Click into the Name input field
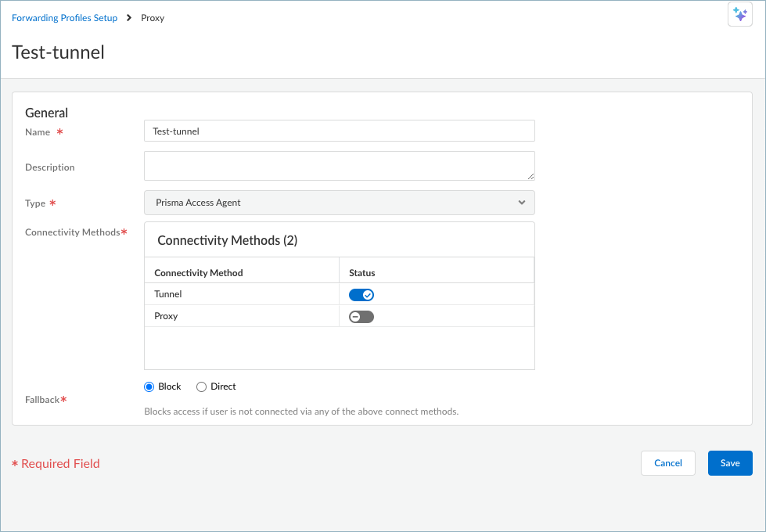Image resolution: width=766 pixels, height=532 pixels. click(339, 131)
